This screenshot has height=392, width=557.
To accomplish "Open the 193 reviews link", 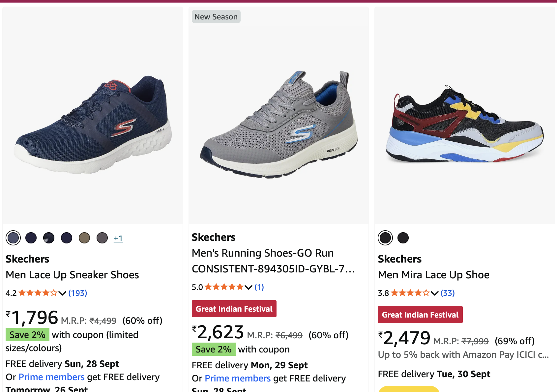I will [x=78, y=293].
